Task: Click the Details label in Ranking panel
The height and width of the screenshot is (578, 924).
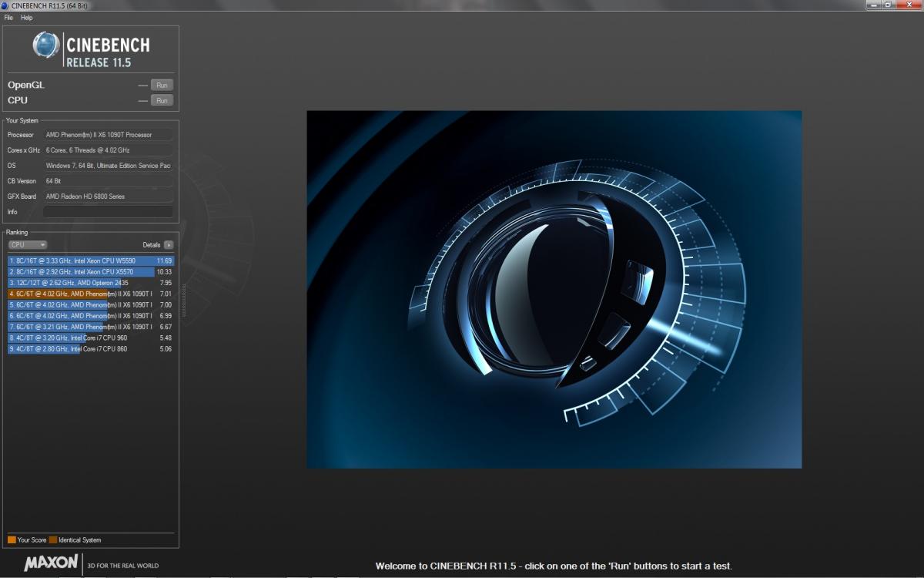Action: tap(152, 244)
